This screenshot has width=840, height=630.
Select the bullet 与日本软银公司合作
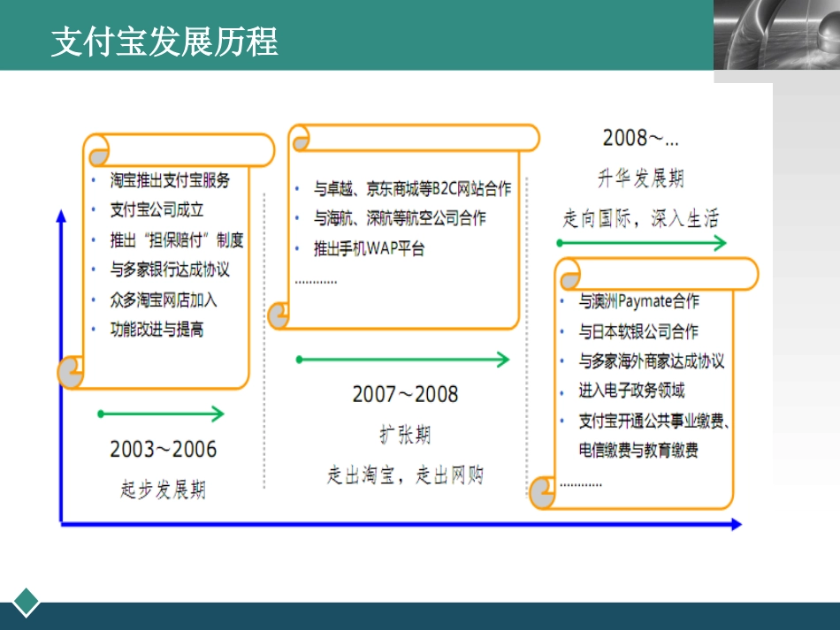pyautogui.click(x=638, y=331)
